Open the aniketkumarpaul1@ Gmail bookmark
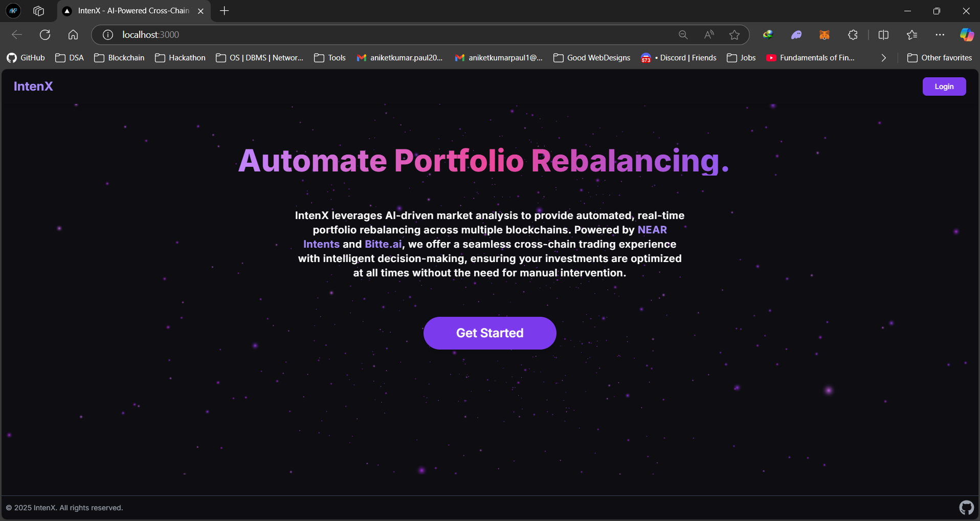 pos(499,58)
